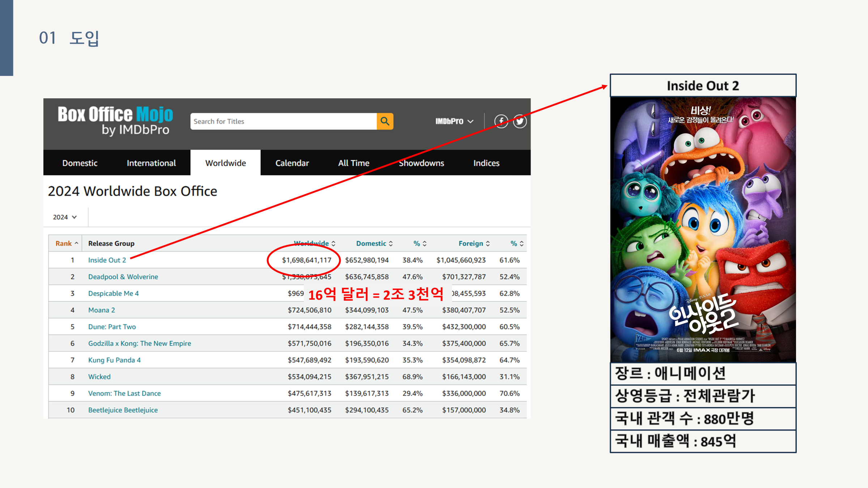Click the 2024 Worldwide Box Office heading
The image size is (868, 488).
(132, 191)
